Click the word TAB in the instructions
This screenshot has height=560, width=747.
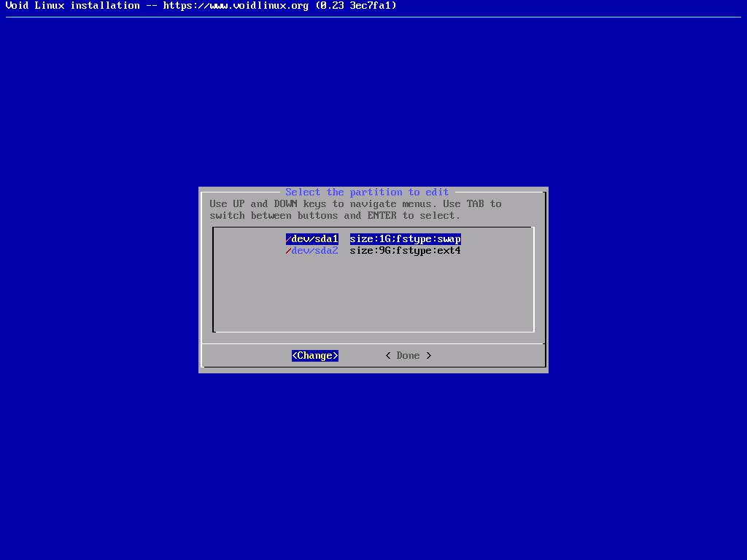pyautogui.click(x=475, y=204)
